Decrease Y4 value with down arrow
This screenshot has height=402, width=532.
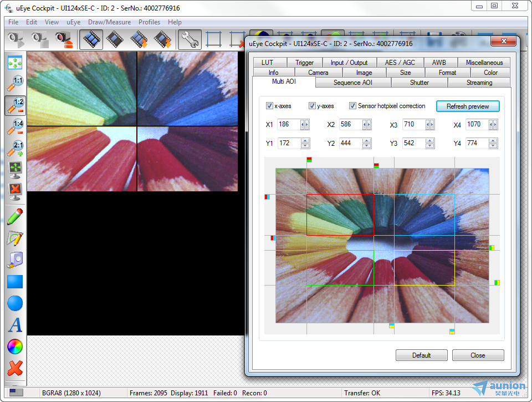click(493, 146)
